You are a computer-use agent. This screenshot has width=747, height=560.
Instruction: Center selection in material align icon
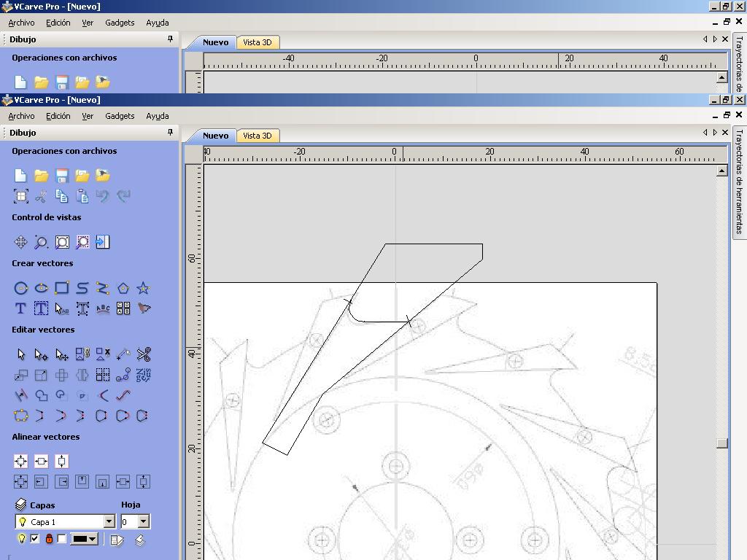pyautogui.click(x=21, y=461)
